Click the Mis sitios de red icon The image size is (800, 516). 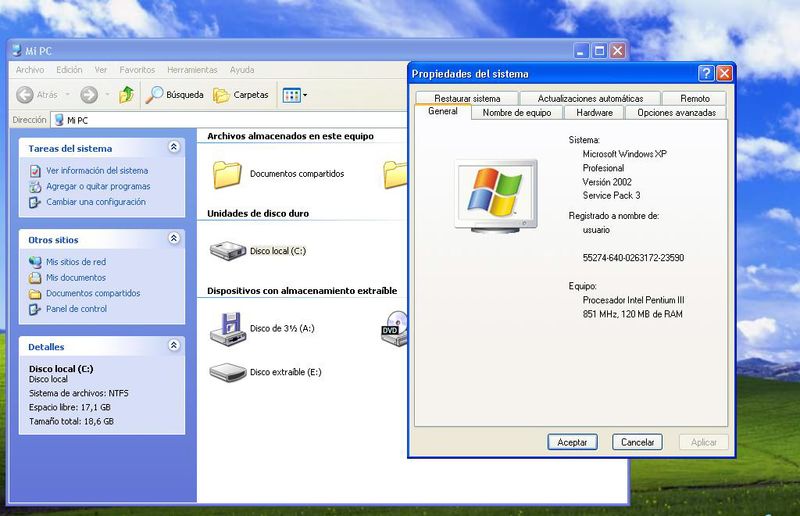[x=35, y=262]
